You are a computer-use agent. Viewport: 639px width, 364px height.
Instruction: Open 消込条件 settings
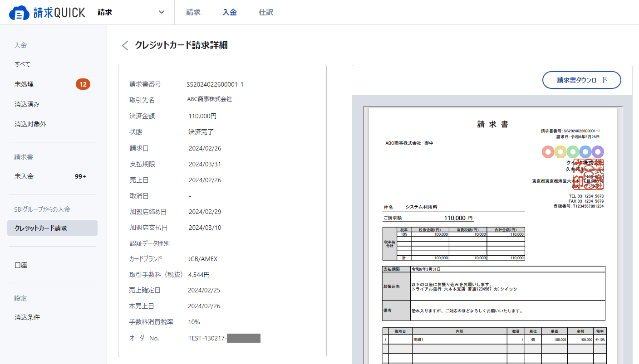click(27, 317)
